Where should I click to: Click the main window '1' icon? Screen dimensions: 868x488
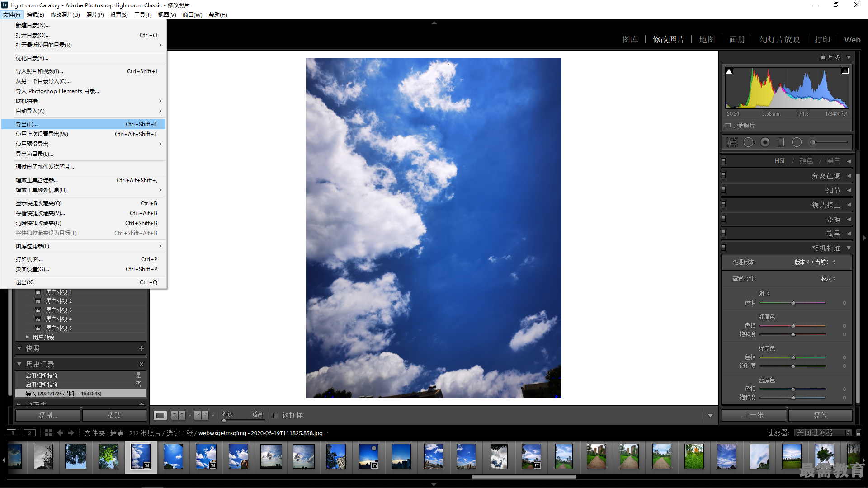click(x=13, y=433)
